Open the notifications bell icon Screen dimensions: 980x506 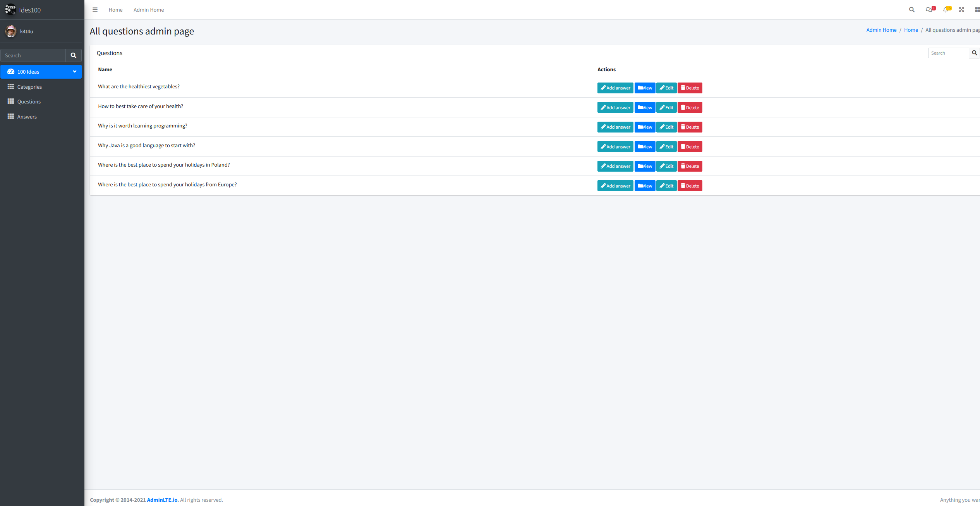(x=945, y=10)
